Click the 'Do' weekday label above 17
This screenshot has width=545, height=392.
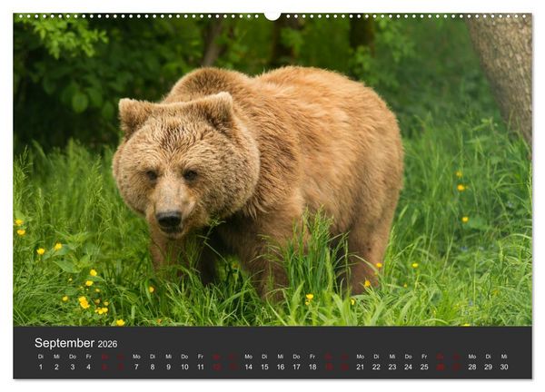coord(296,357)
